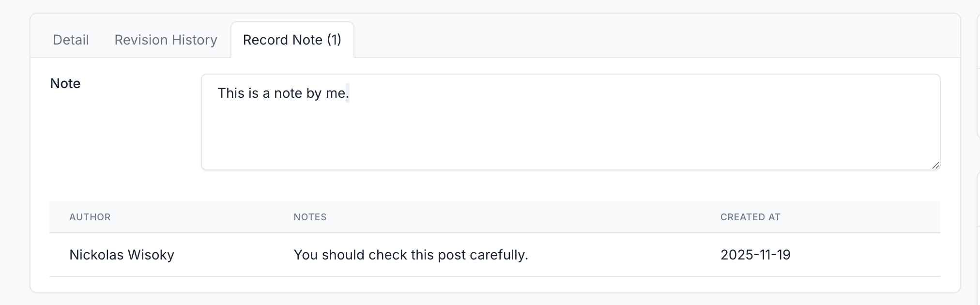This screenshot has width=980, height=305.
Task: Click the NOTES column header
Action: (x=310, y=217)
